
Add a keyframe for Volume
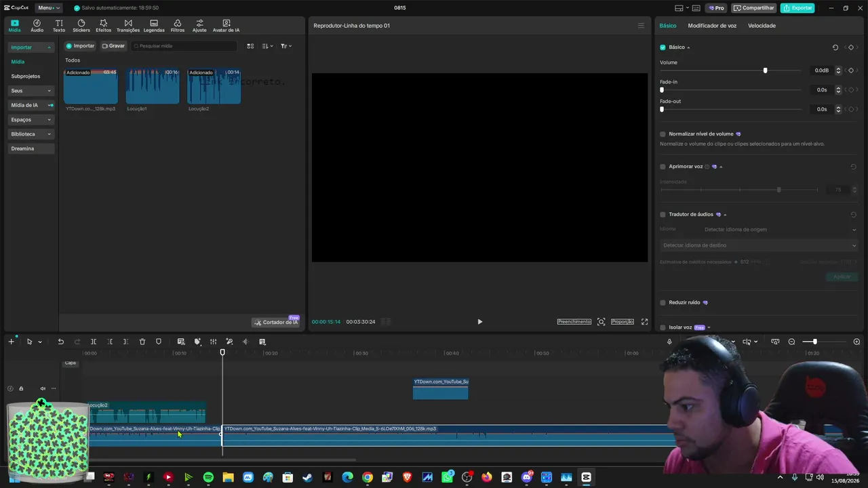(x=851, y=70)
